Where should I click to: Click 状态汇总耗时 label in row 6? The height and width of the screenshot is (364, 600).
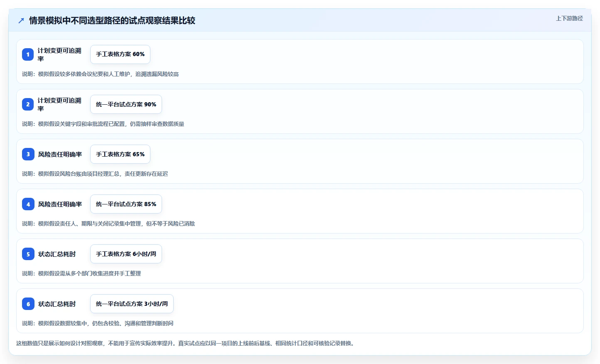57,304
